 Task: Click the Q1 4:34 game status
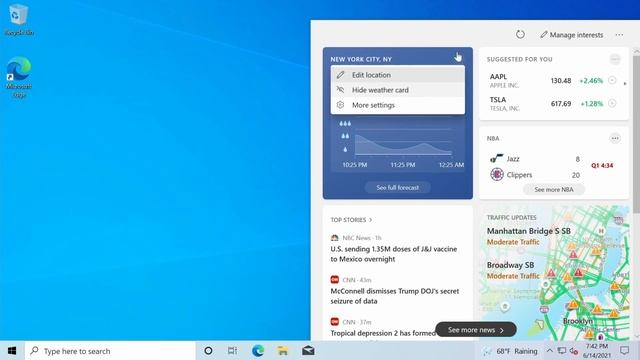coord(602,166)
